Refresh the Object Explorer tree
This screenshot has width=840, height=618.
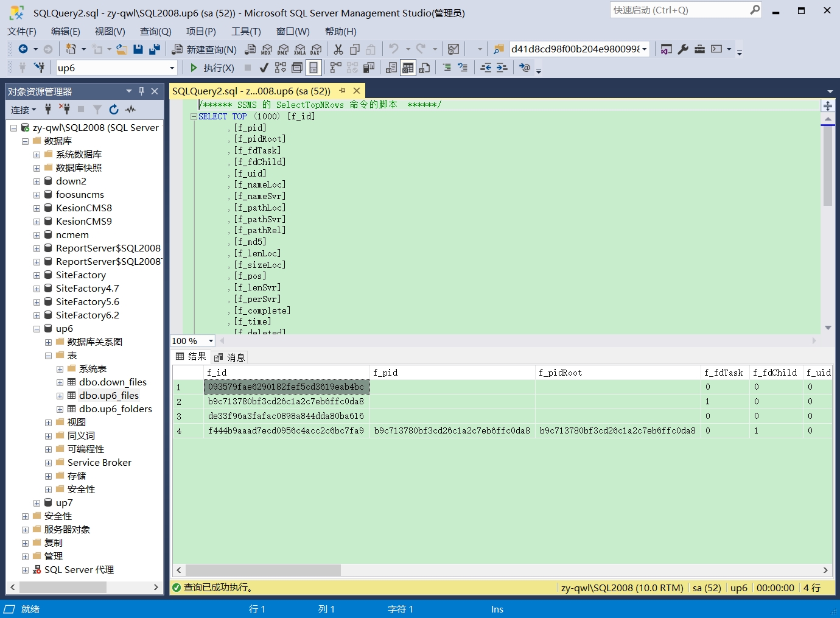point(114,110)
